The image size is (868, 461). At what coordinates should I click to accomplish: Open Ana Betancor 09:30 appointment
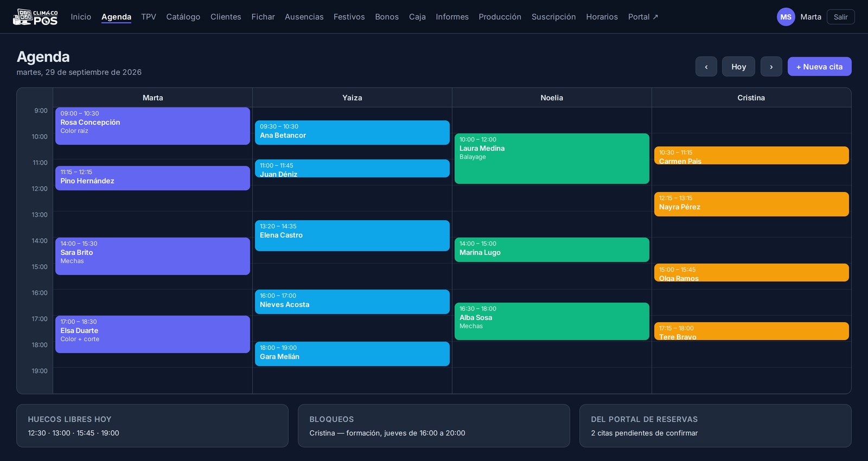352,132
